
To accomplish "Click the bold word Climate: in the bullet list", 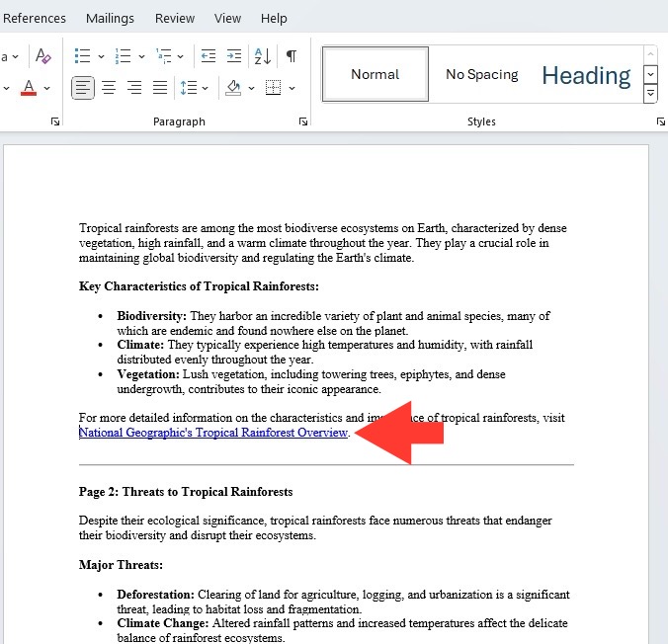I will click(140, 345).
